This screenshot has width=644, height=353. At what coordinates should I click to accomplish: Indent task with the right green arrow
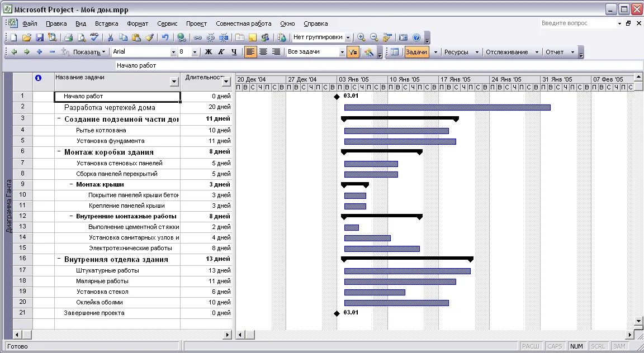[x=27, y=52]
